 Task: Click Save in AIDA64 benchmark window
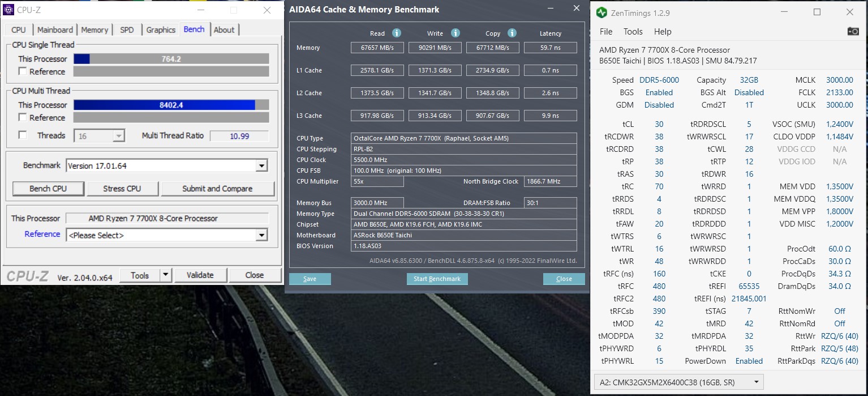(x=310, y=279)
